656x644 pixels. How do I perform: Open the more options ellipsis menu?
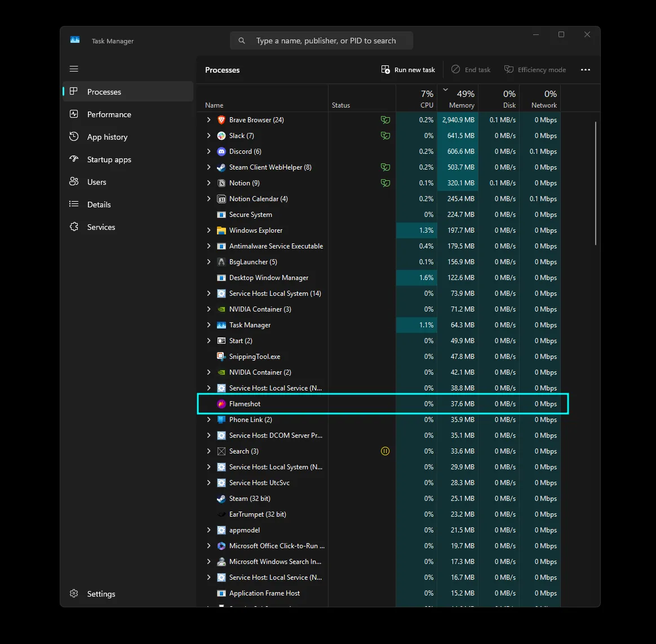(x=586, y=70)
